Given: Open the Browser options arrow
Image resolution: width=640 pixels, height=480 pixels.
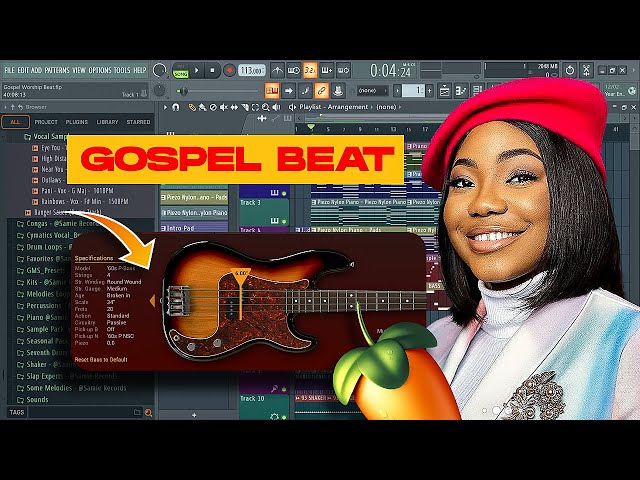Looking at the screenshot, I should coord(5,107).
